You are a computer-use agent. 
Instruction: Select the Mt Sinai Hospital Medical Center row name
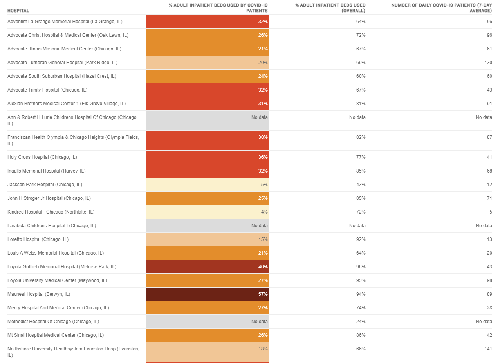click(56, 335)
